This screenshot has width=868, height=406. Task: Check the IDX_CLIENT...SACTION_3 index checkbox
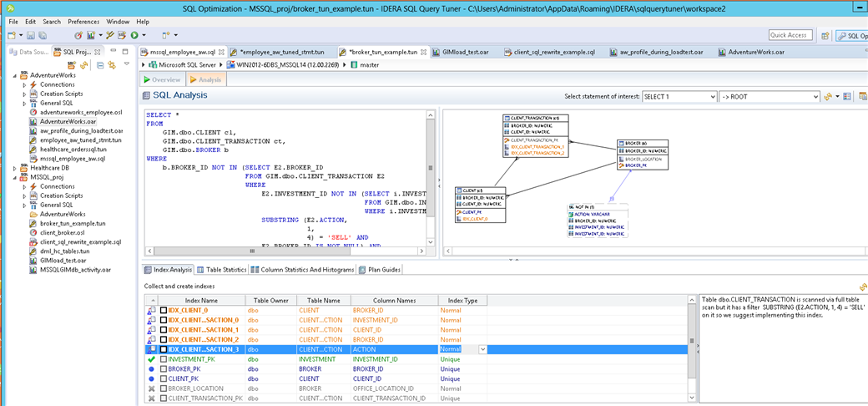click(x=164, y=349)
